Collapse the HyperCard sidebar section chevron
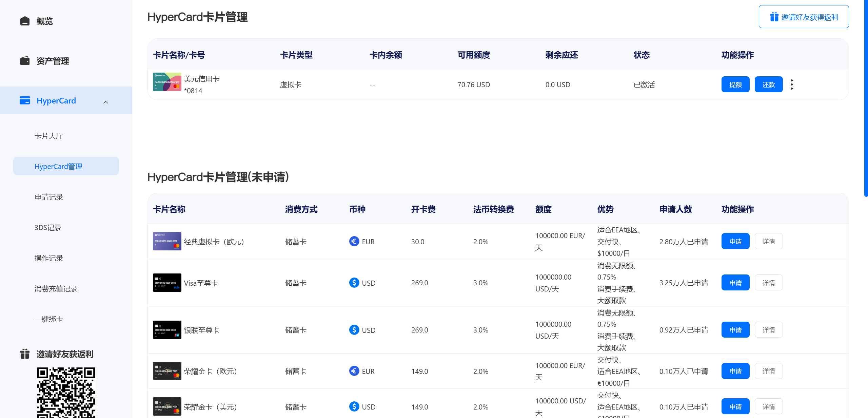Screen dimensions: 868x418 [x=106, y=102]
